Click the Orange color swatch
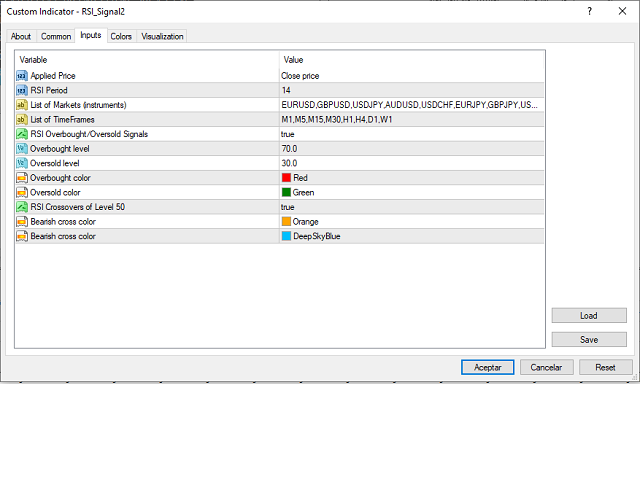The width and height of the screenshot is (640, 480). click(286, 222)
